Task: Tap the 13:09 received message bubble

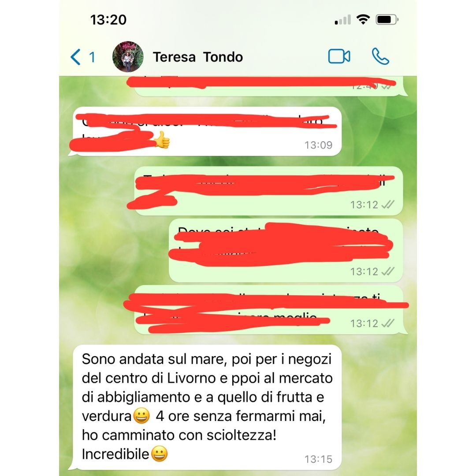Action: [207, 131]
